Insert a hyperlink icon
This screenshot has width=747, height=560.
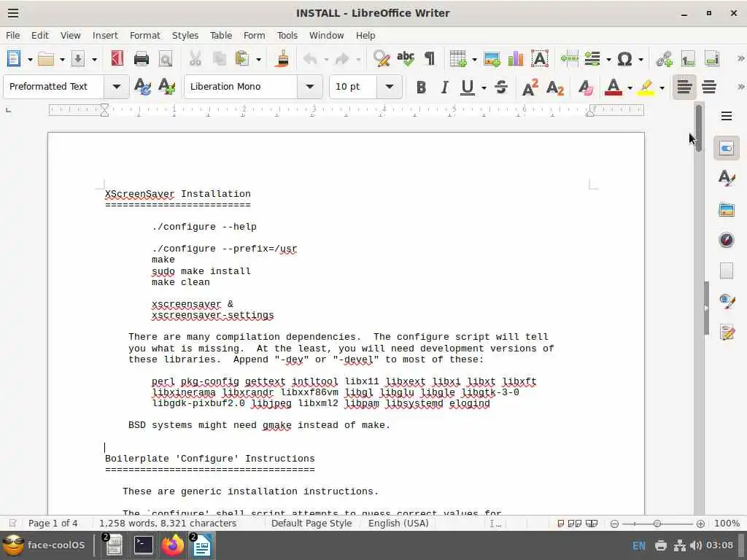pos(664,59)
